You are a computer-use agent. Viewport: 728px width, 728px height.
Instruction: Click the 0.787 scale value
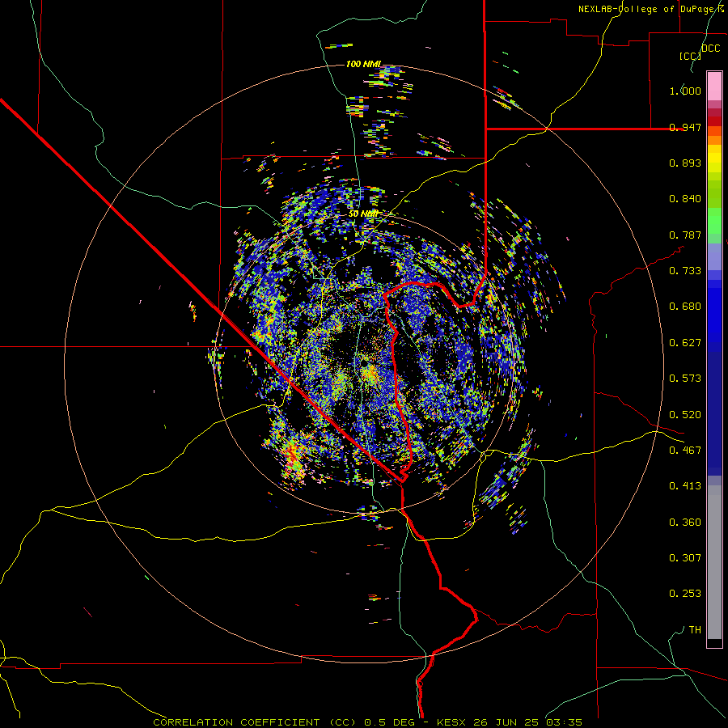pyautogui.click(x=685, y=235)
